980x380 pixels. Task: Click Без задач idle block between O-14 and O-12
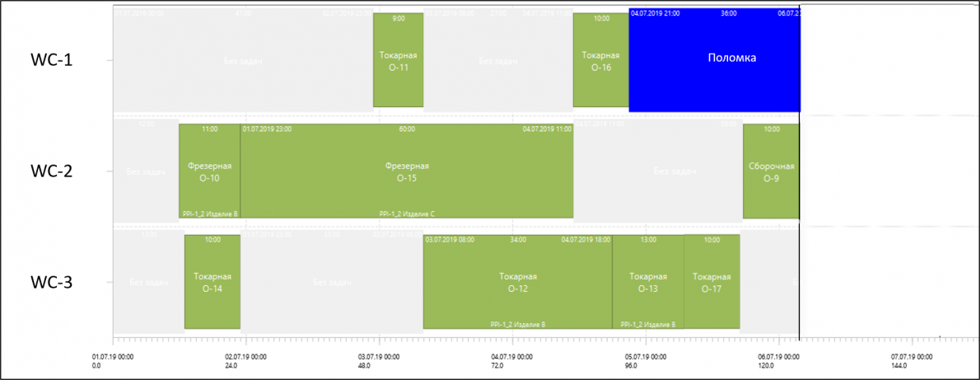pyautogui.click(x=332, y=282)
